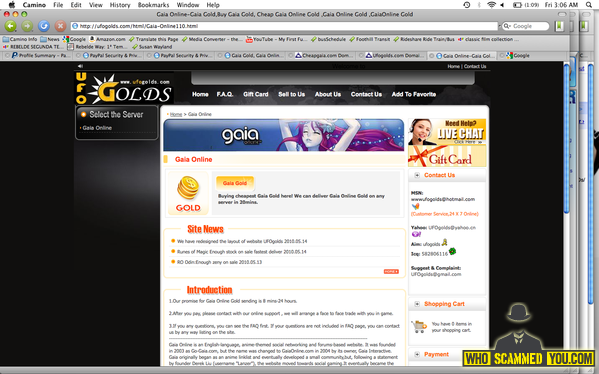Click the red Stop loading icon

(60, 26)
